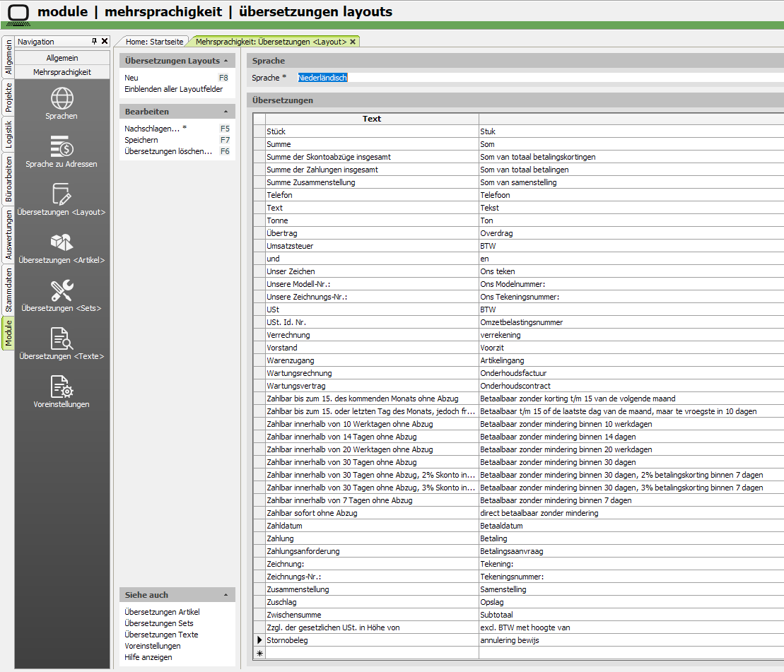This screenshot has height=672, width=784.
Task: Open Voreinstellungen navigation icon
Action: [x=62, y=387]
